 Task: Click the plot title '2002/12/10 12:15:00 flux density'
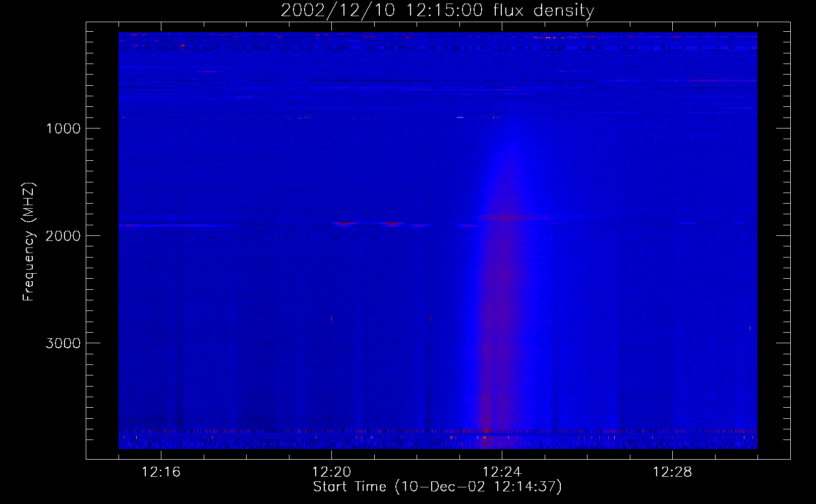coord(437,11)
